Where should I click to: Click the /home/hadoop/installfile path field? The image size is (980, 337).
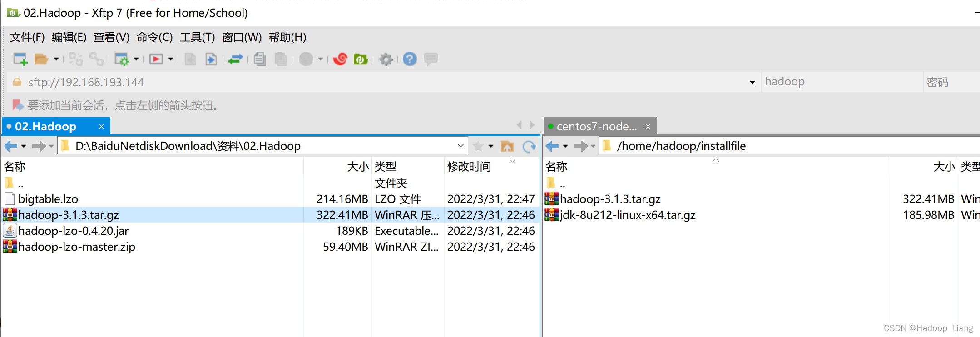pos(790,146)
